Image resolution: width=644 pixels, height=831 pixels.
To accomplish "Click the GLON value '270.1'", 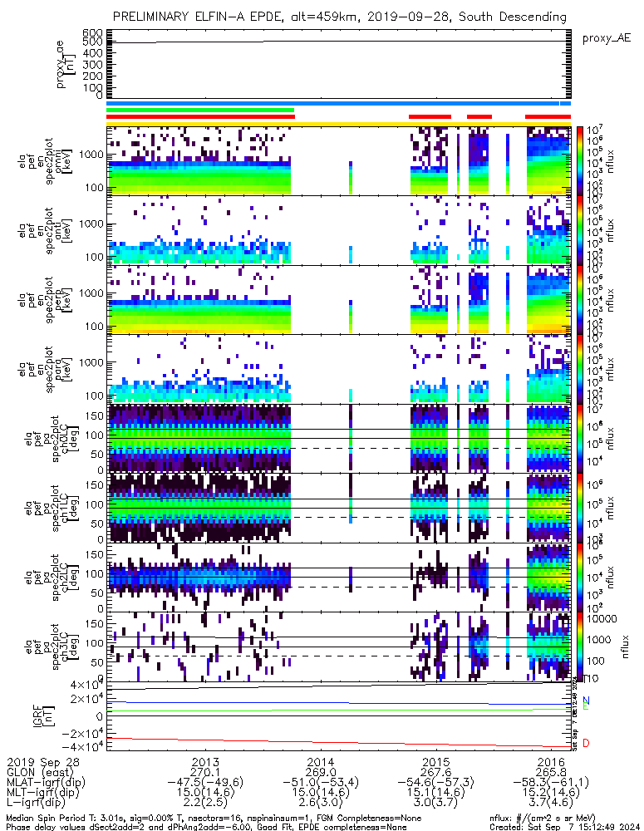I will [204, 772].
